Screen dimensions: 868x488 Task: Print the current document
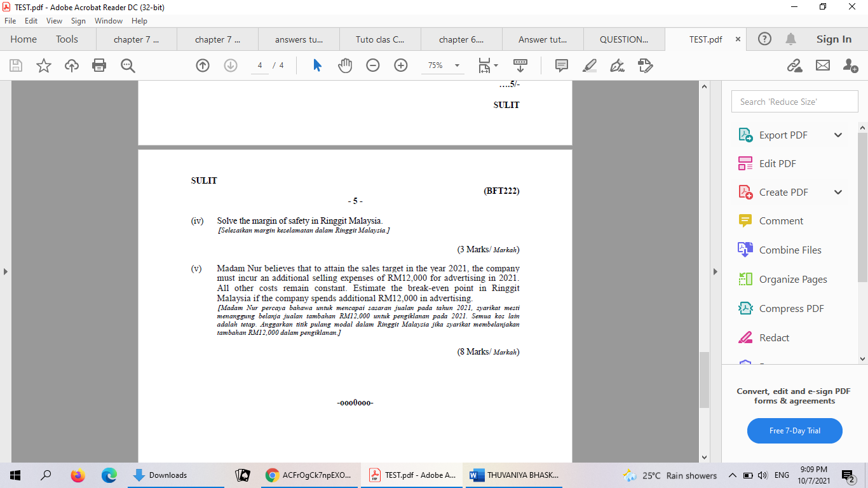(99, 65)
